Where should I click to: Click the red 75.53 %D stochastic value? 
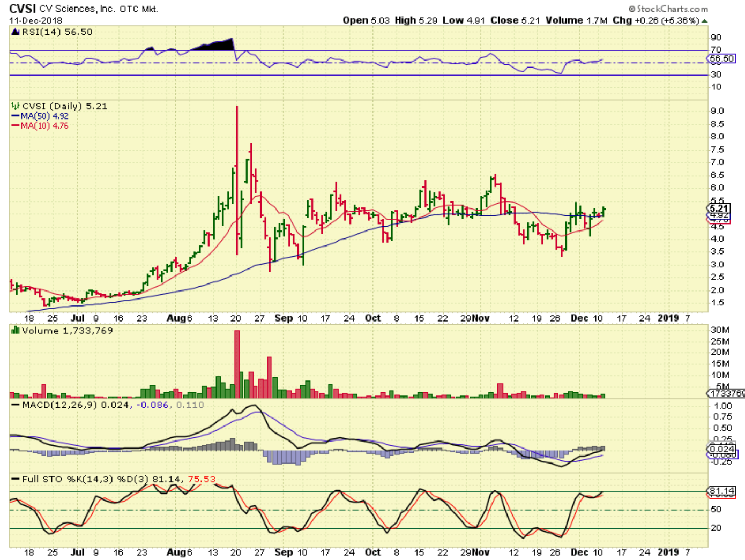pos(202,479)
